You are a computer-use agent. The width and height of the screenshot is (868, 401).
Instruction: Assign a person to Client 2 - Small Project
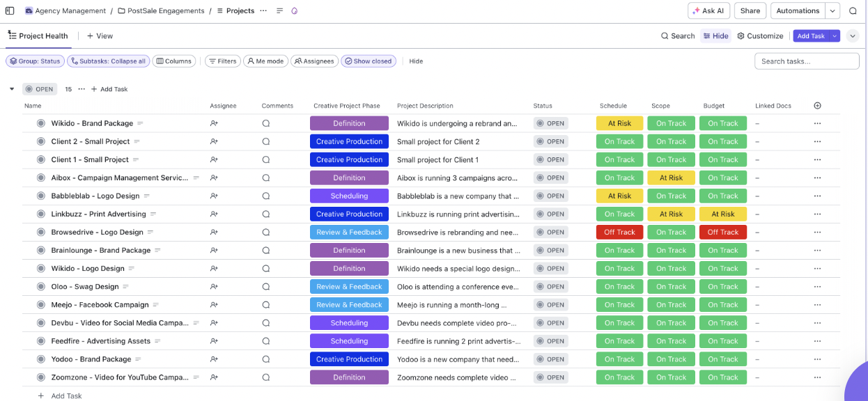pos(214,141)
